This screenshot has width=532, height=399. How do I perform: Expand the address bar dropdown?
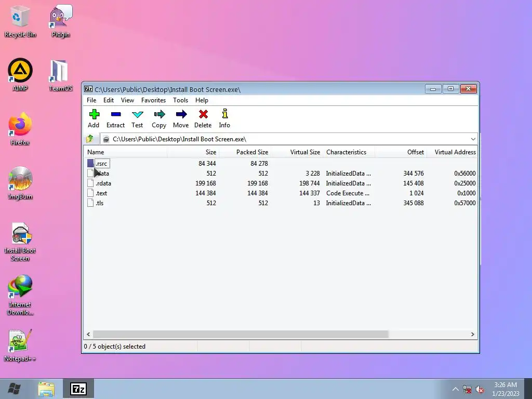[x=473, y=139]
